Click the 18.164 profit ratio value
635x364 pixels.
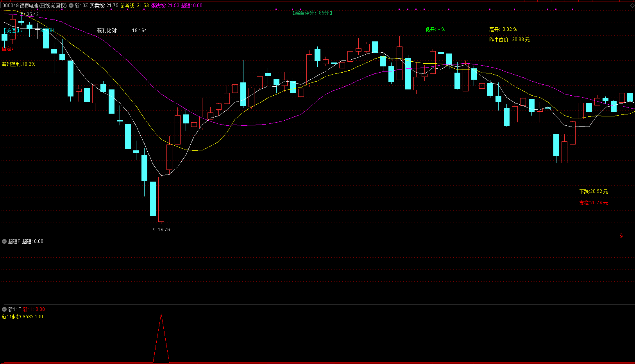pos(140,30)
